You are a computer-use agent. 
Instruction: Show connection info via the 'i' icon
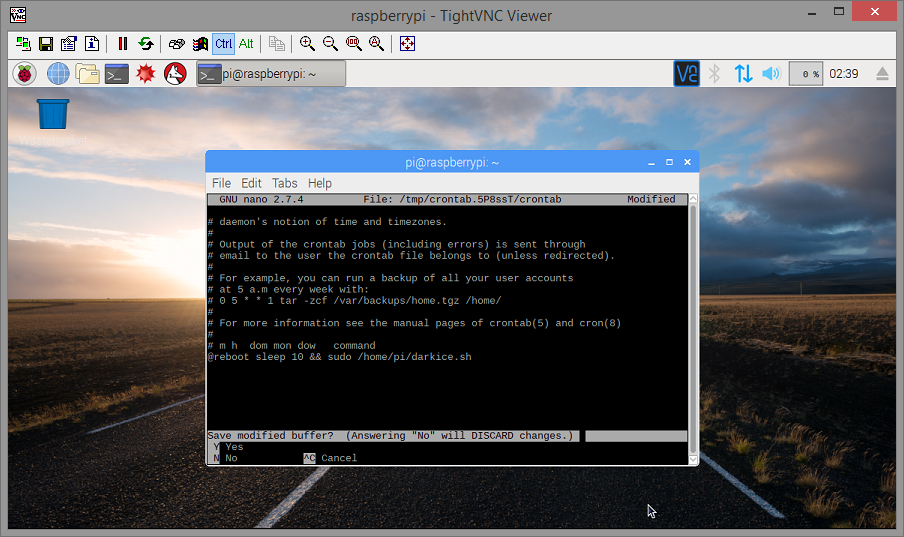pos(92,44)
